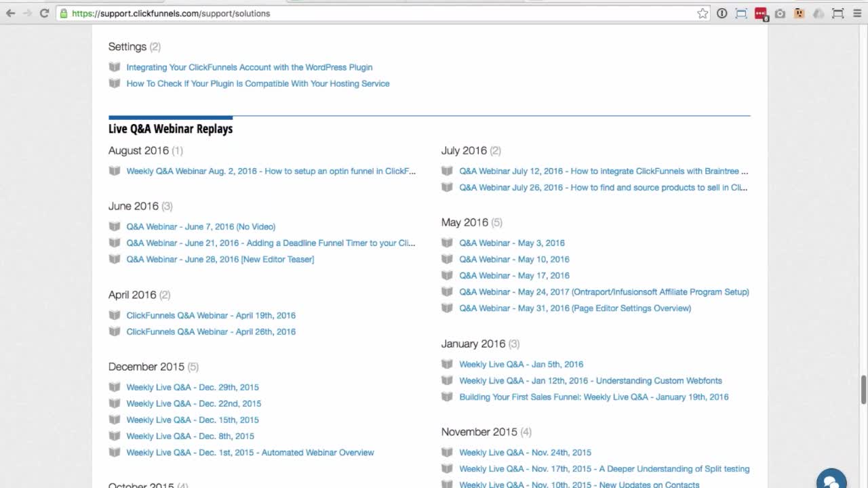Open Weekly Live Q&A Nov. 10th, 2015 Contacts link
Image resolution: width=868 pixels, height=488 pixels.
(579, 484)
